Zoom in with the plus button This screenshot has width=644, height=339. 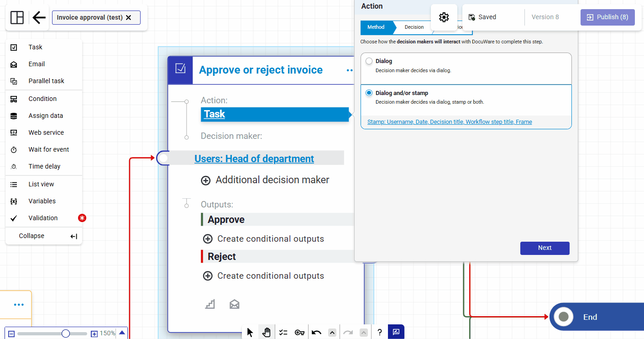94,334
